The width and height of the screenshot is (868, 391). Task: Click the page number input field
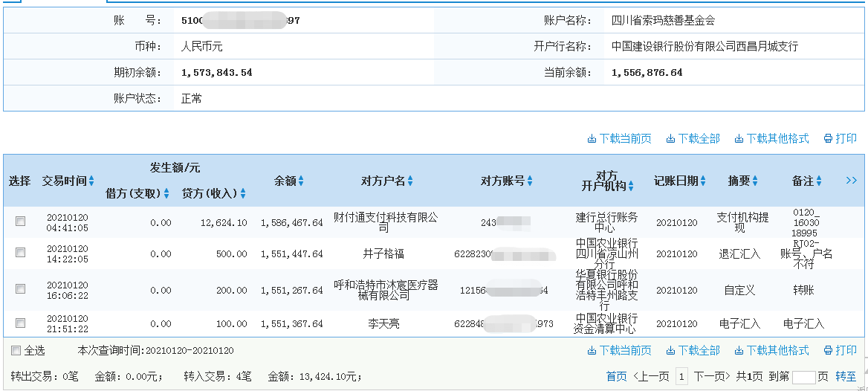tap(803, 377)
